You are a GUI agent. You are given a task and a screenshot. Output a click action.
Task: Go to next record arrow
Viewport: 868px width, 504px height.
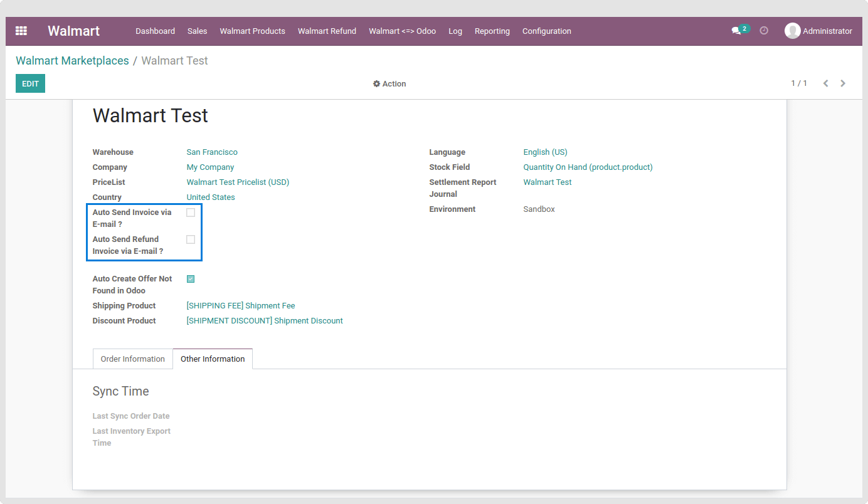[x=843, y=83]
